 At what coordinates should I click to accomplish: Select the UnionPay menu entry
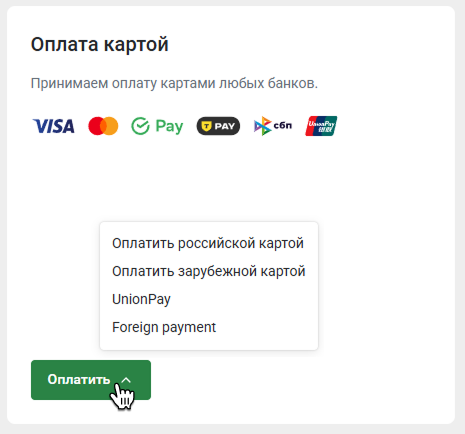point(141,299)
